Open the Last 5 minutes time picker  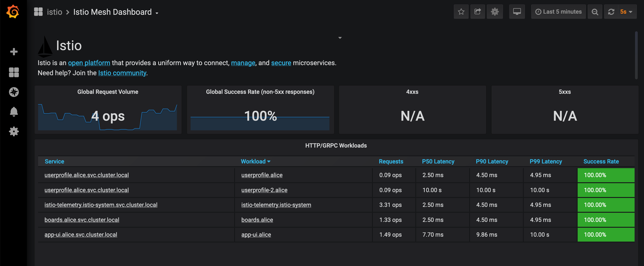tap(558, 12)
